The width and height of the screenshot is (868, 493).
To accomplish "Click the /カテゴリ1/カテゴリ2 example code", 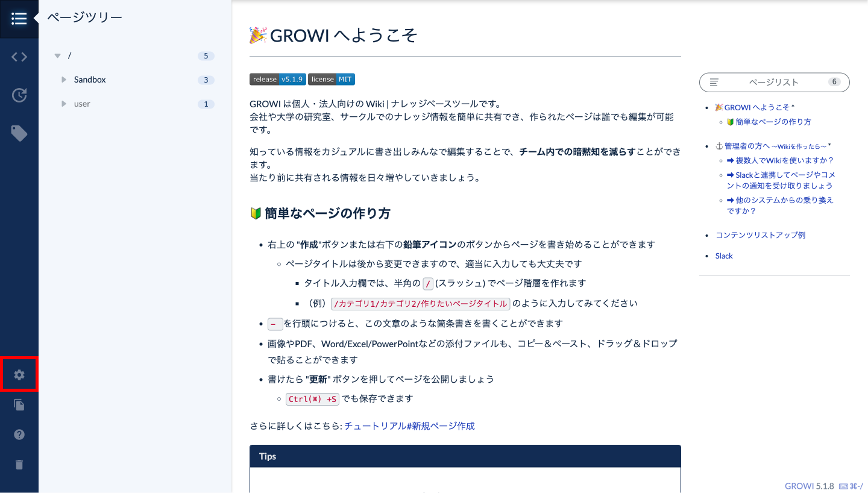I will (421, 303).
